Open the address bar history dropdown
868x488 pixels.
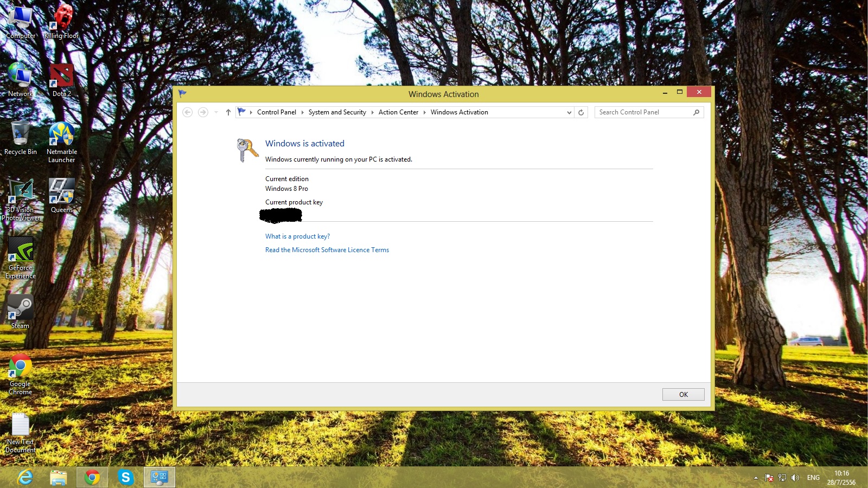point(569,112)
